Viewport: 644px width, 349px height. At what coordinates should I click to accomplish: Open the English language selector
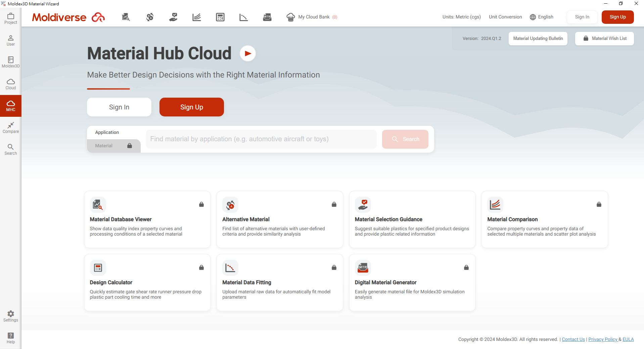coord(542,17)
